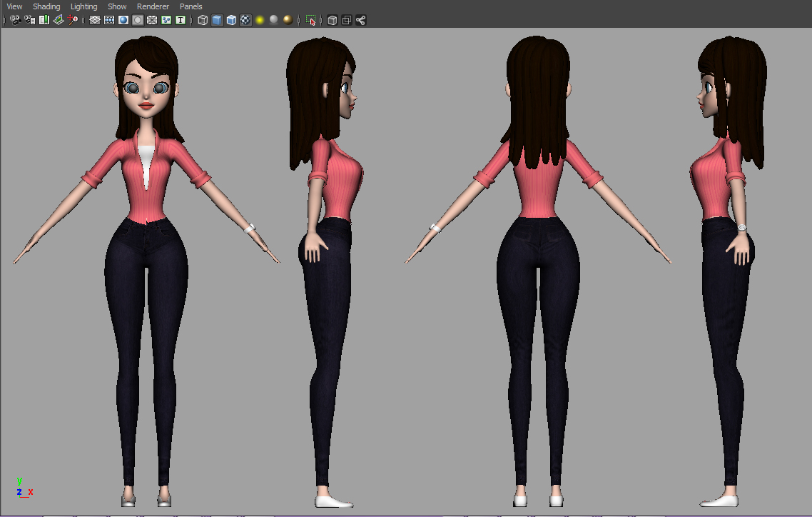
Task: Open the Panels dropdown menu
Action: click(x=191, y=6)
